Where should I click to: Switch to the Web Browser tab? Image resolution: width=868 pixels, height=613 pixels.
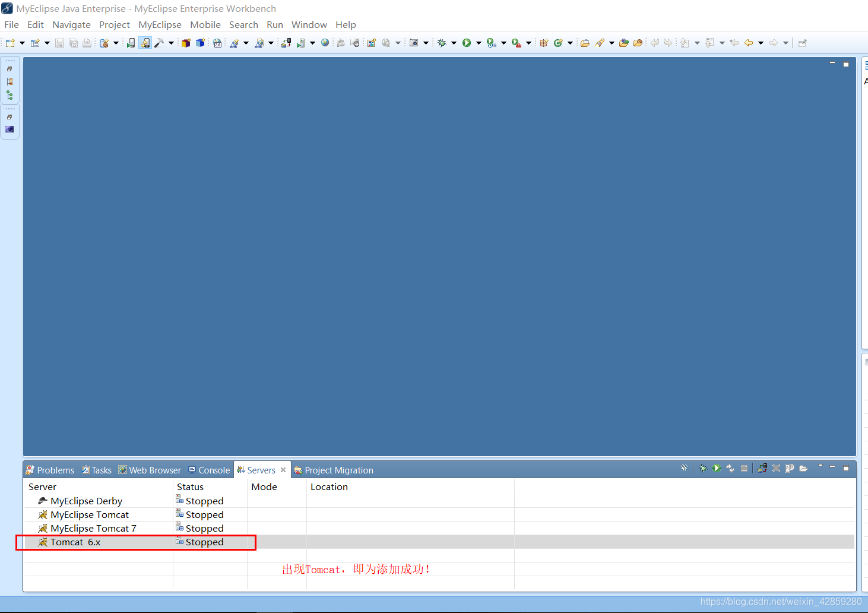coord(150,470)
